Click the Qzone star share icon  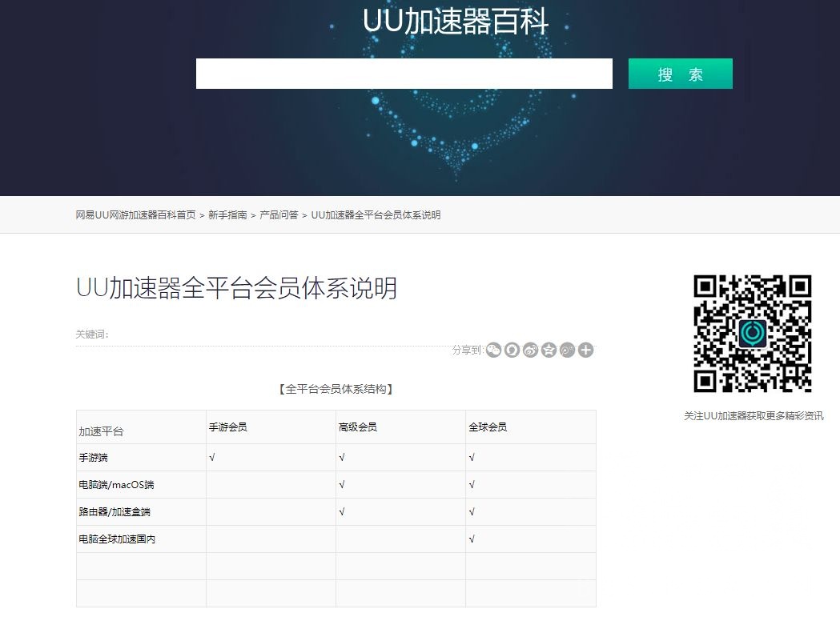549,350
